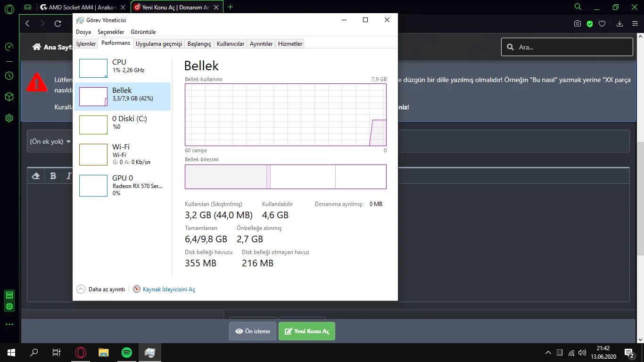
Task: Open the Dosya menu in Task Manager
Action: (83, 32)
